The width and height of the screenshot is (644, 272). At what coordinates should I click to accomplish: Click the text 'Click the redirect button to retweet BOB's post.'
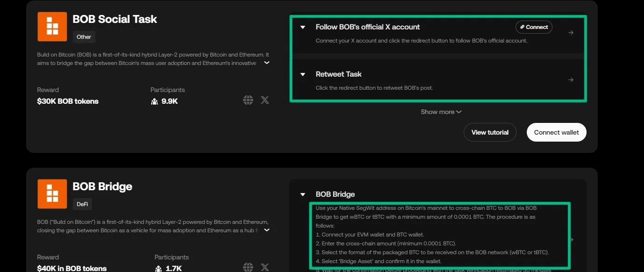[x=375, y=88]
